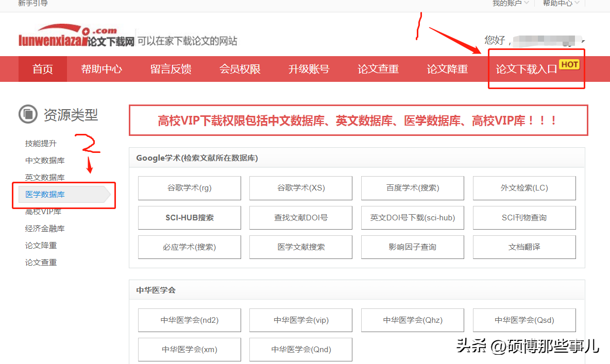
Task: Select 高校VIP库 in the sidebar
Action: [43, 212]
